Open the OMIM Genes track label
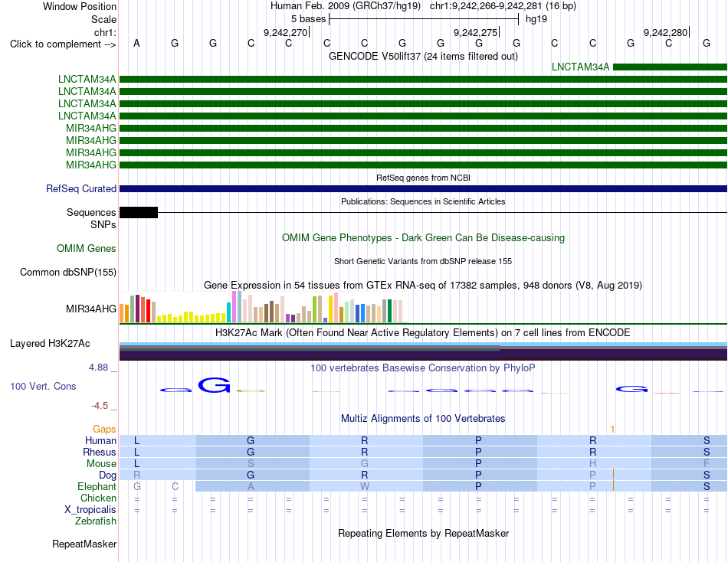Screen dimensions: 728x562 87,248
